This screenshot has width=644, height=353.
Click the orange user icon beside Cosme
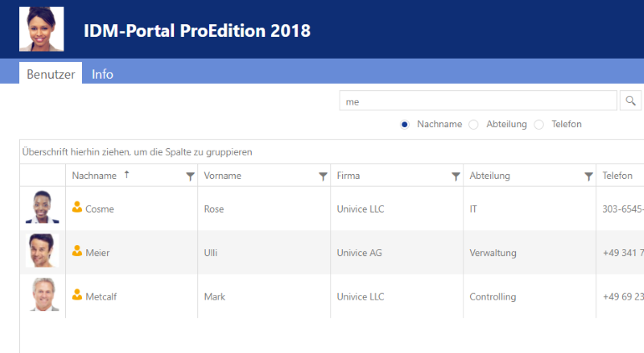coord(77,207)
